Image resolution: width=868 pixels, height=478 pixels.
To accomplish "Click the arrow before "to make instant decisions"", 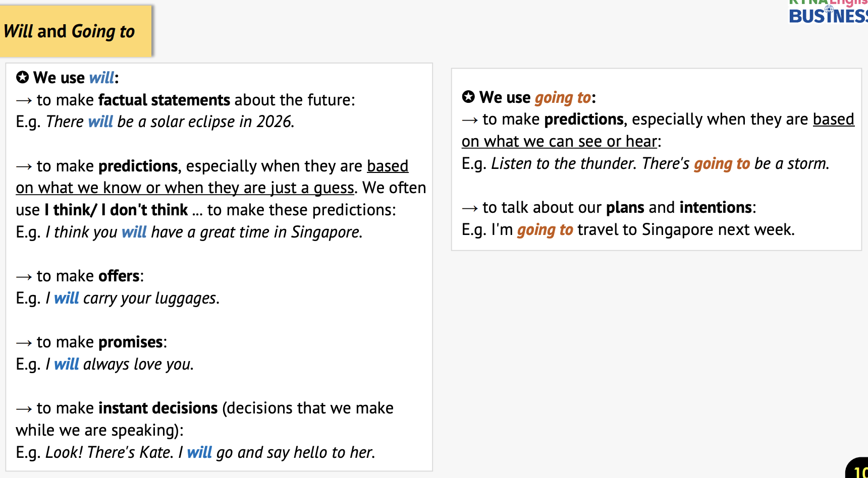I will pyautogui.click(x=24, y=408).
